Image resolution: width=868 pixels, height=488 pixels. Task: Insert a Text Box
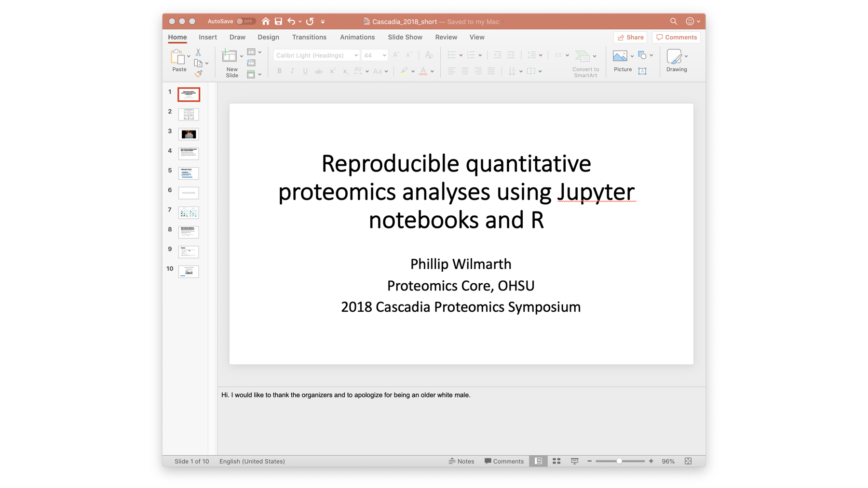(x=642, y=71)
